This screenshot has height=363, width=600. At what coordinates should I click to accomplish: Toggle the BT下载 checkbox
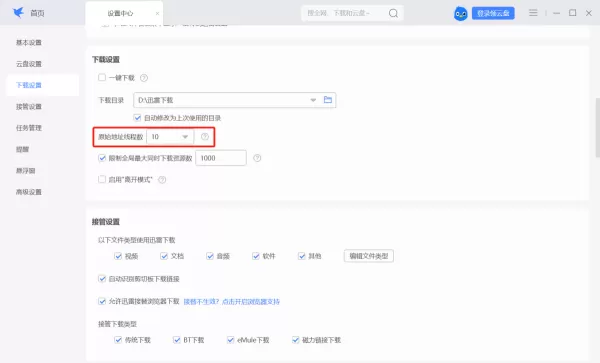coord(176,340)
